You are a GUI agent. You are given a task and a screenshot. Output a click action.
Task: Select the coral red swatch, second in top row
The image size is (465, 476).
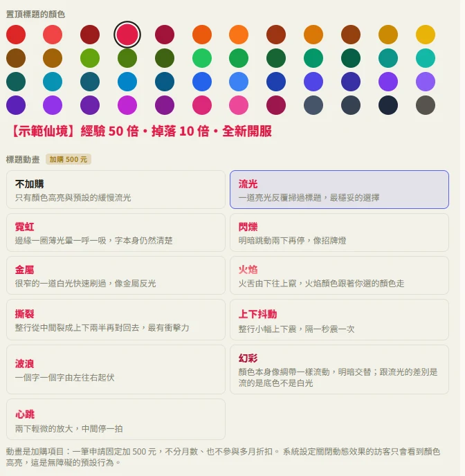click(x=53, y=35)
